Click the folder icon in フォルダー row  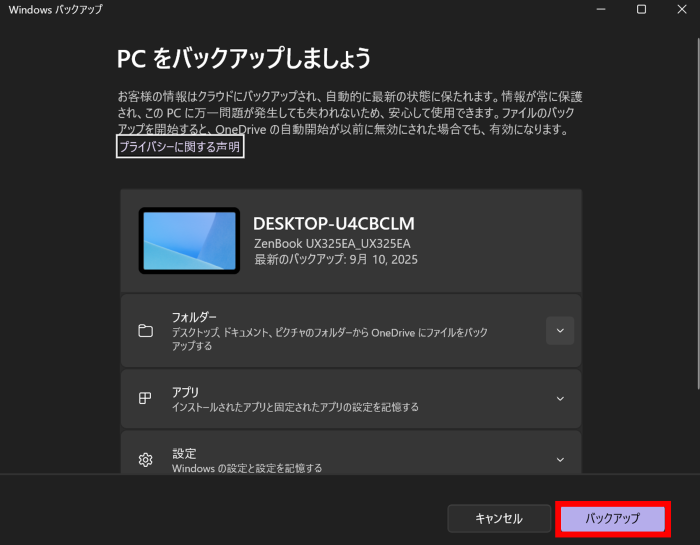[x=145, y=331]
